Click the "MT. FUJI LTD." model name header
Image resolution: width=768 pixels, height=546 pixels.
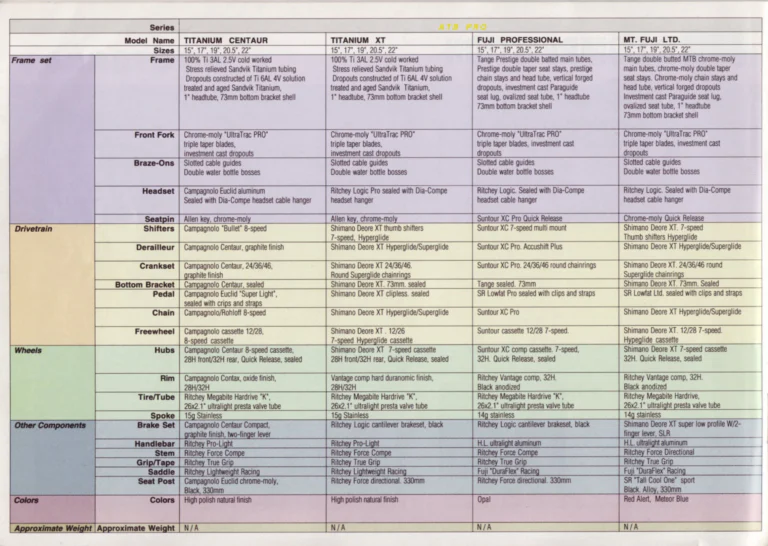point(651,40)
